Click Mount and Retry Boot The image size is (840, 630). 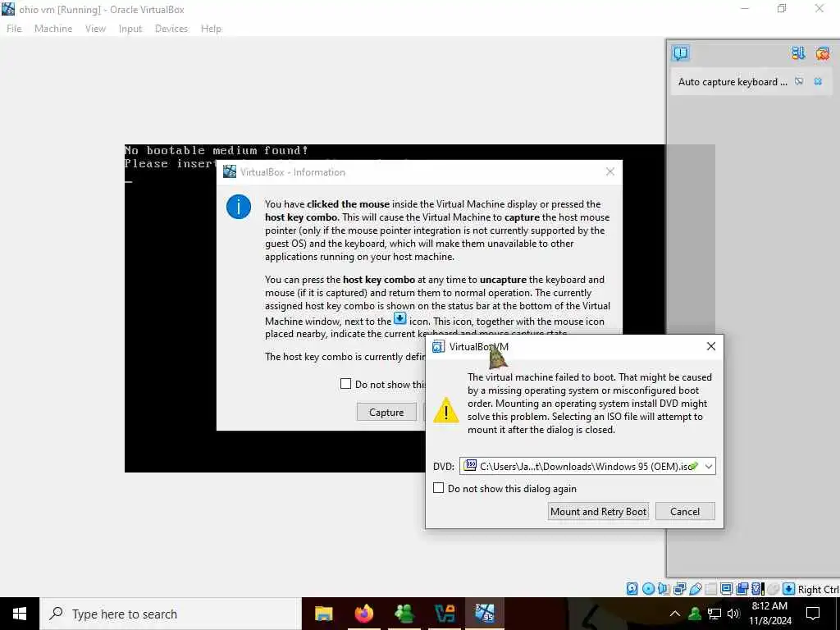point(598,511)
